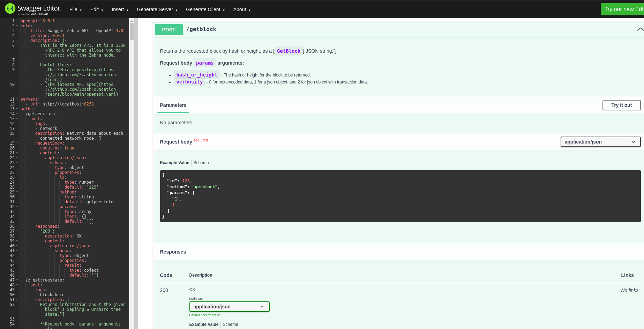The height and width of the screenshot is (329, 644).
Task: Fold the /getpeerinfo section at line 14
Action: 17,114
